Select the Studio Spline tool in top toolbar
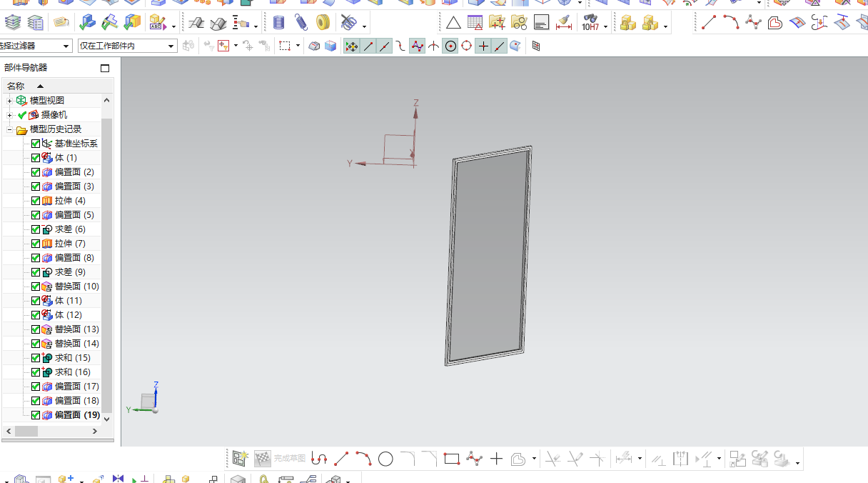This screenshot has width=868, height=483. (753, 23)
